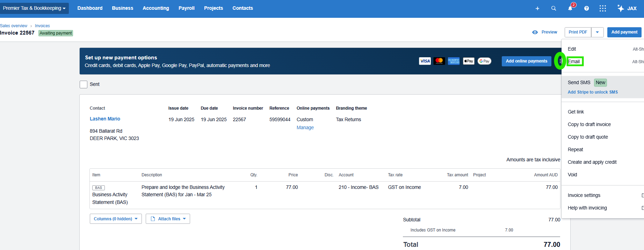Image resolution: width=644 pixels, height=250 pixels.
Task: Open the Columns (0 hidden) dropdown
Action: coord(116,219)
